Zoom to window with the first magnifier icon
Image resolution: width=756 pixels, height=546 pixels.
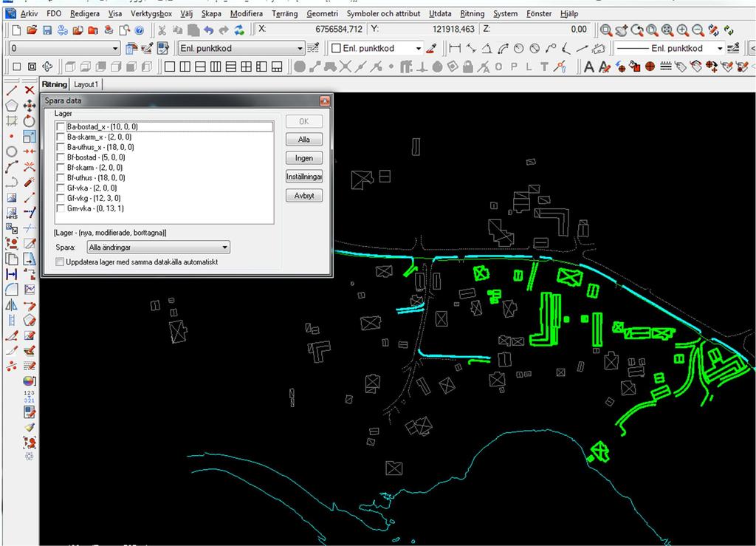[x=606, y=30]
